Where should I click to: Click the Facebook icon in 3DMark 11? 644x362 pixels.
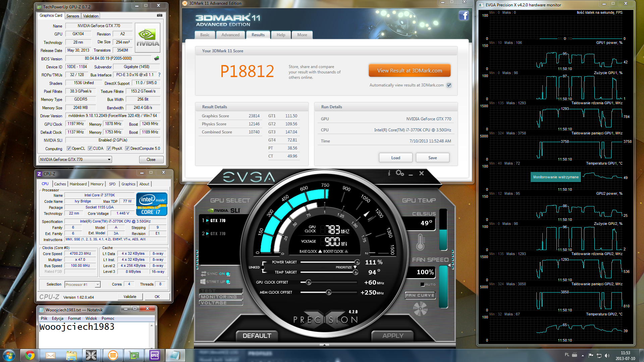(x=464, y=15)
